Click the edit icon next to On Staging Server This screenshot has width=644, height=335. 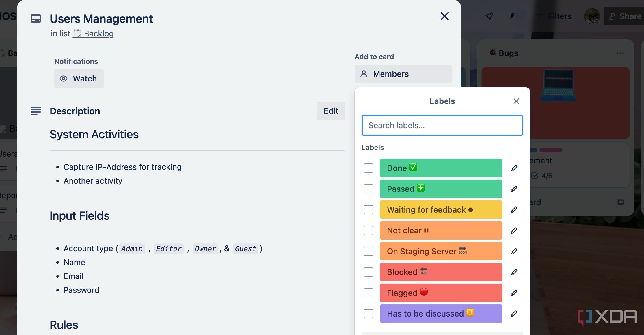[514, 251]
